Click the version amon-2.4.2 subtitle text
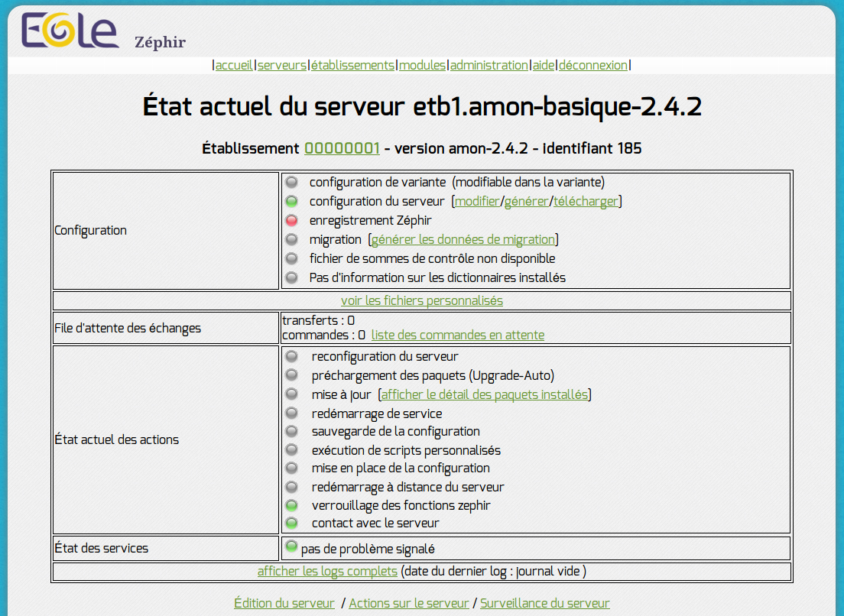The image size is (844, 616). click(x=461, y=148)
